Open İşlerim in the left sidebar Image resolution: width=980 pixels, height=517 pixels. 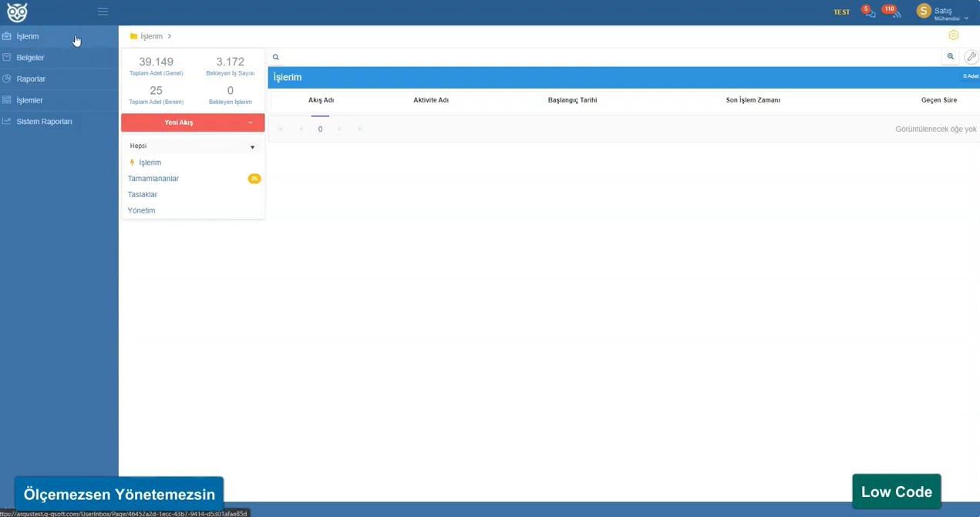click(x=59, y=36)
